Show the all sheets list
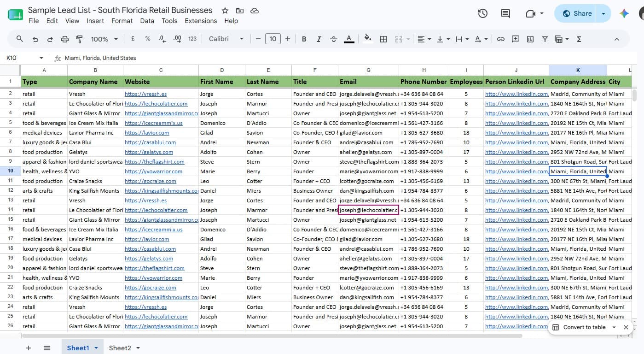 click(x=46, y=348)
